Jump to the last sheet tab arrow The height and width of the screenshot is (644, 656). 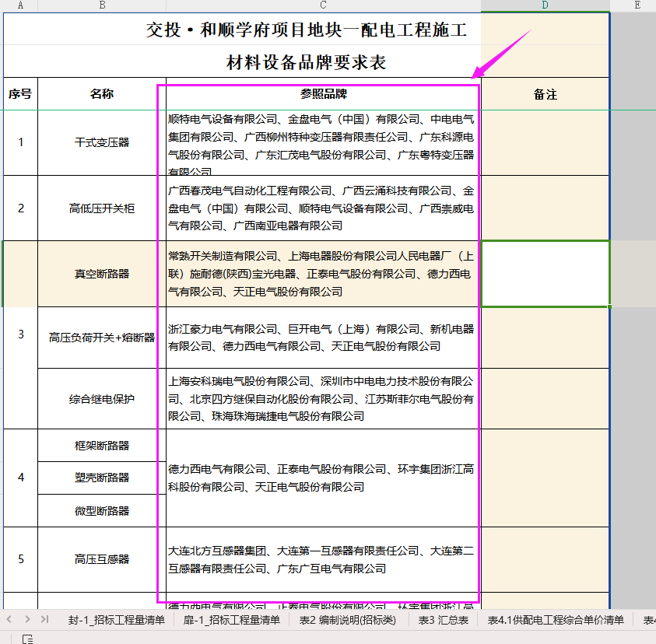point(45,619)
